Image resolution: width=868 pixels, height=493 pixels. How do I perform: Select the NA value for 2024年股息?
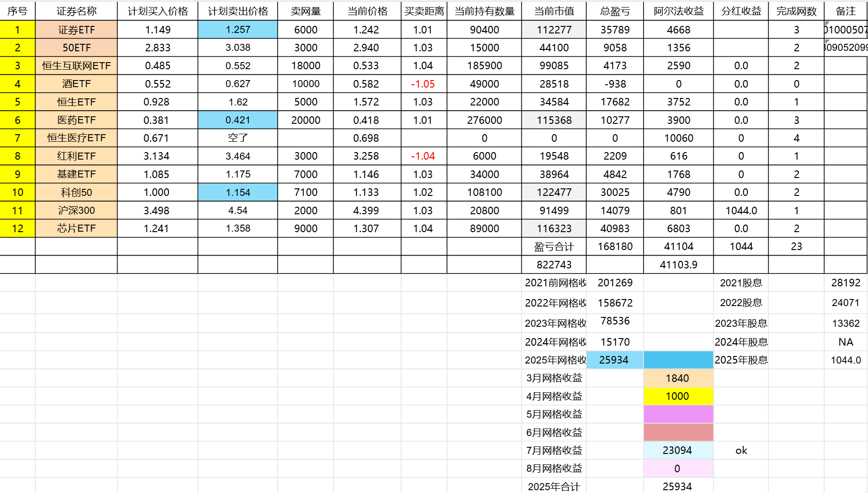(845, 342)
